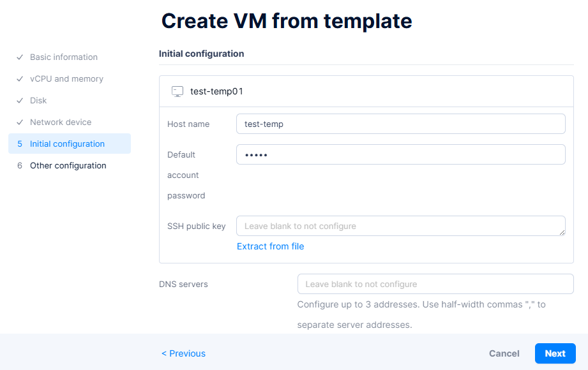
Task: Click the step number 6 indicator
Action: click(x=20, y=166)
